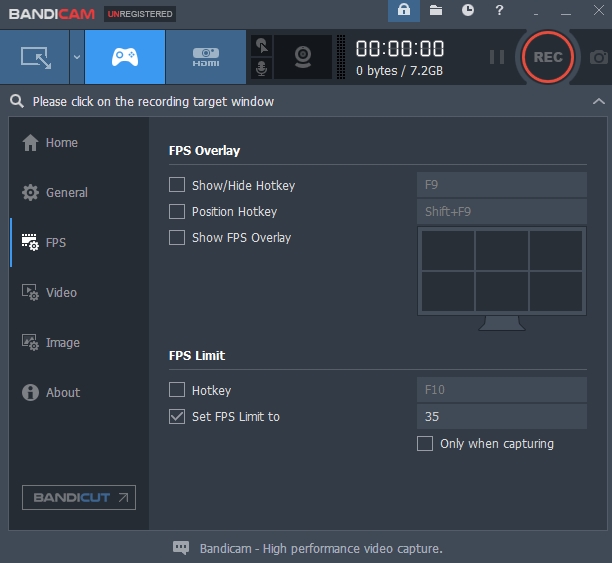Click the F10 hotkey field

tap(502, 390)
